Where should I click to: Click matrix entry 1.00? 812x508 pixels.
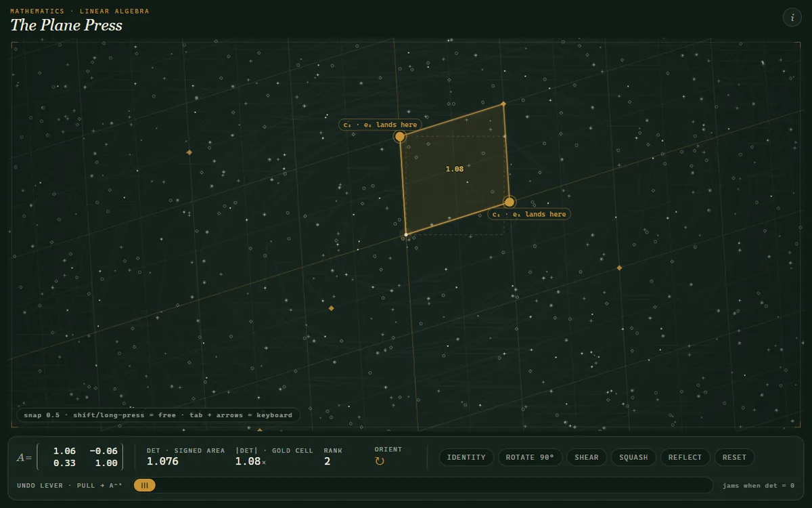click(106, 463)
